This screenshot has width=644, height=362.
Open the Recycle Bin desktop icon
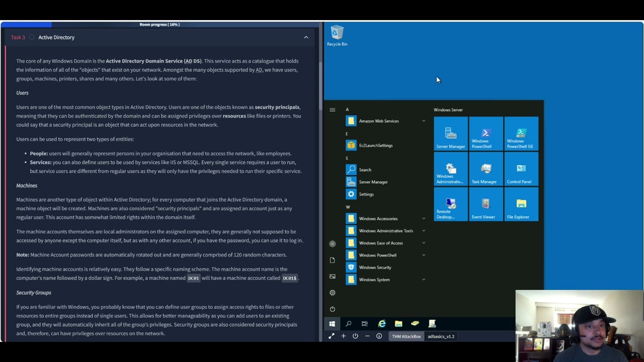click(x=337, y=36)
